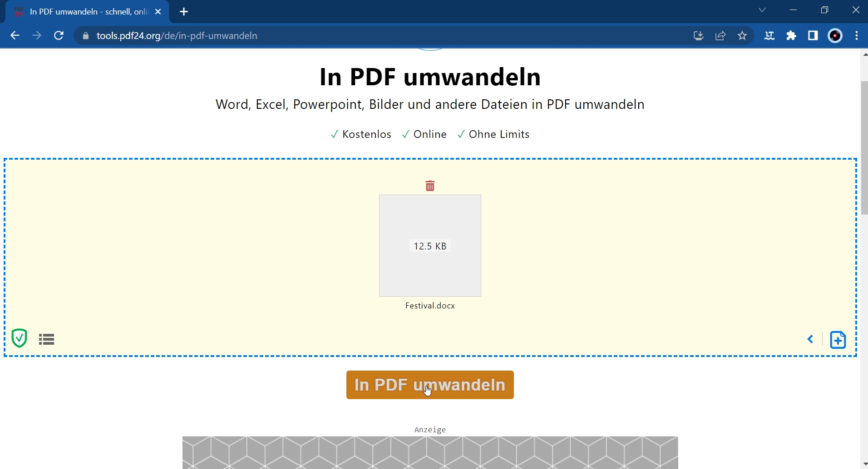The height and width of the screenshot is (469, 868).
Task: Click the back chevron in the upload area
Action: [811, 339]
